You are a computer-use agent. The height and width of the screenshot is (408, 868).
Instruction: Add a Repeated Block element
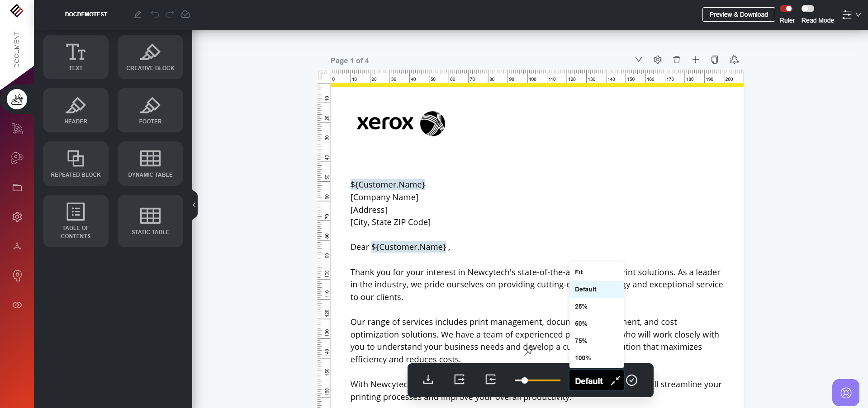(76, 164)
